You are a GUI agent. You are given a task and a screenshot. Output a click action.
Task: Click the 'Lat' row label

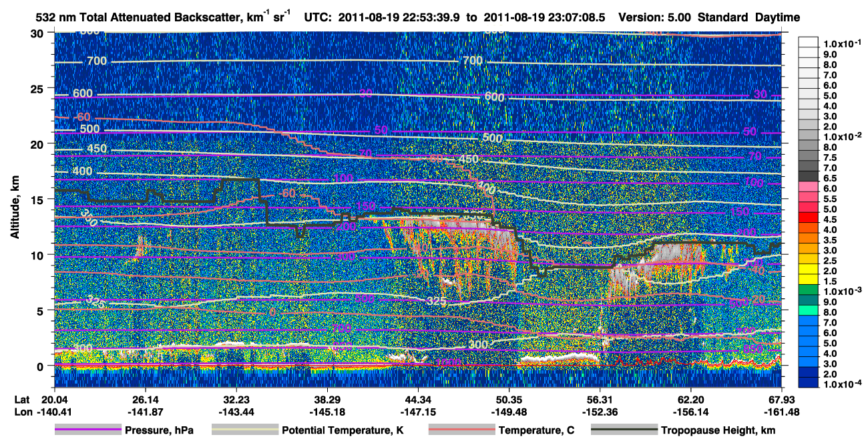[x=22, y=399]
